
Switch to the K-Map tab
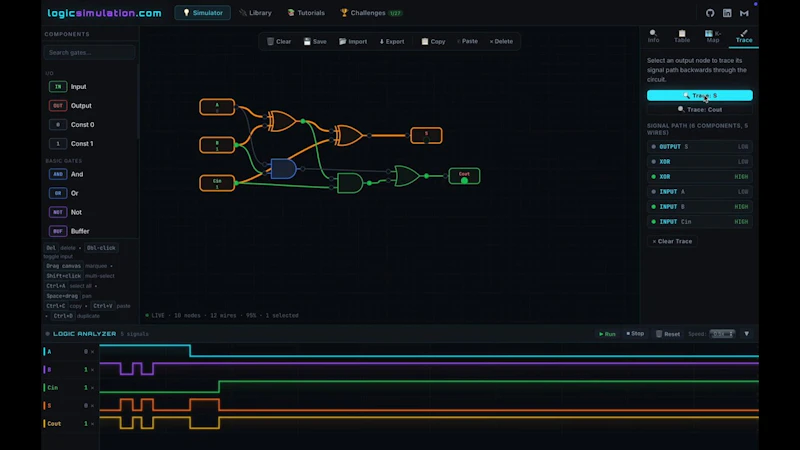pos(713,36)
